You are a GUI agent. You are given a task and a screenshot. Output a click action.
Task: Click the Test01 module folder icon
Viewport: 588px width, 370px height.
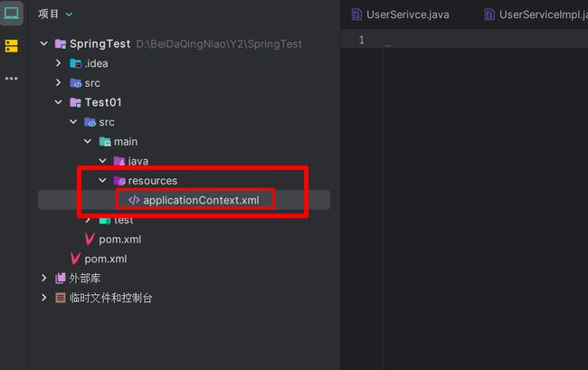[75, 102]
